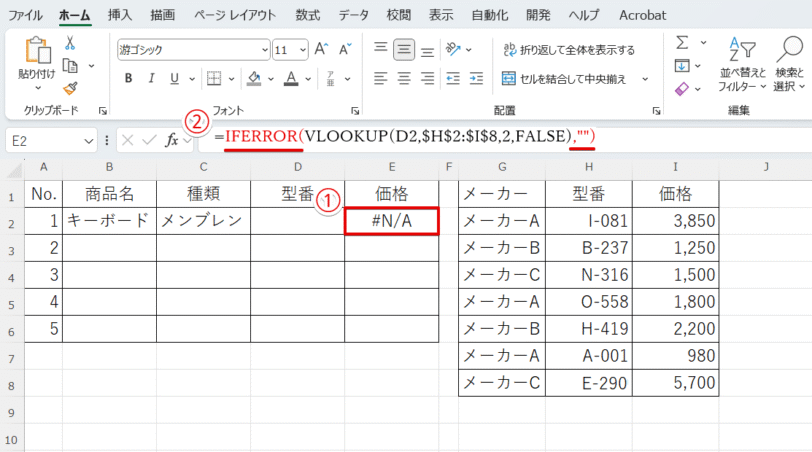Image resolution: width=812 pixels, height=452 pixels.
Task: Switch to the 挿入 tab
Action: point(120,15)
